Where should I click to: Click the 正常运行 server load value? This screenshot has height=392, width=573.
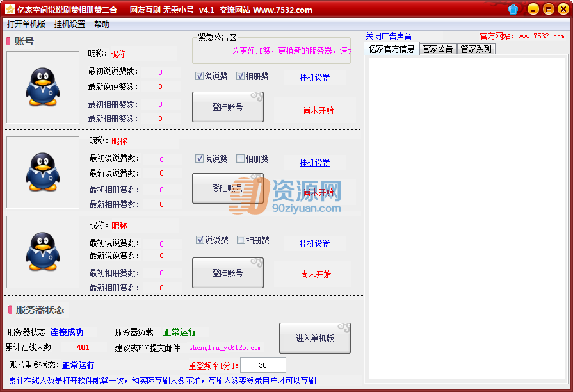[x=179, y=332]
